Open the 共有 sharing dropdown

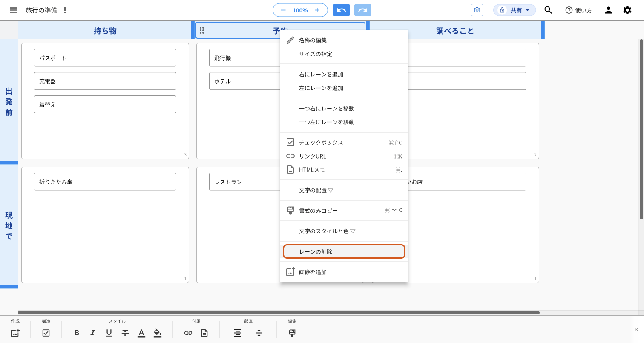coord(515,10)
